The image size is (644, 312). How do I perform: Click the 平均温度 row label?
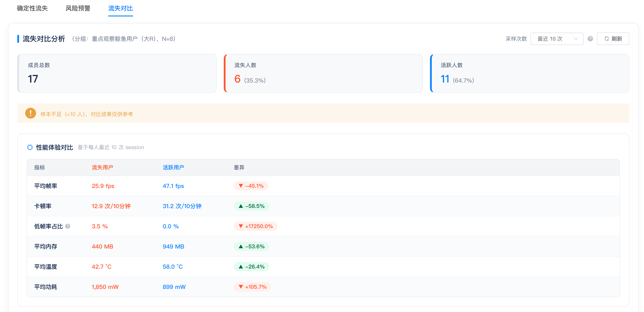[x=46, y=267]
